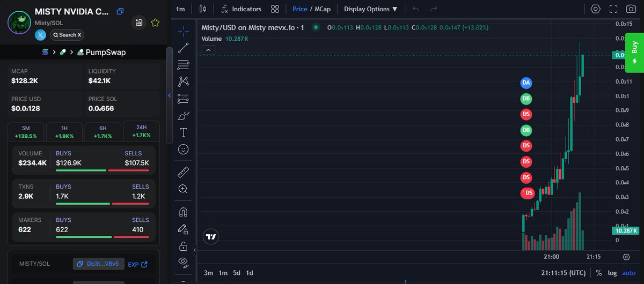Copy the Db3t...V8v5 pair address

coord(99,264)
